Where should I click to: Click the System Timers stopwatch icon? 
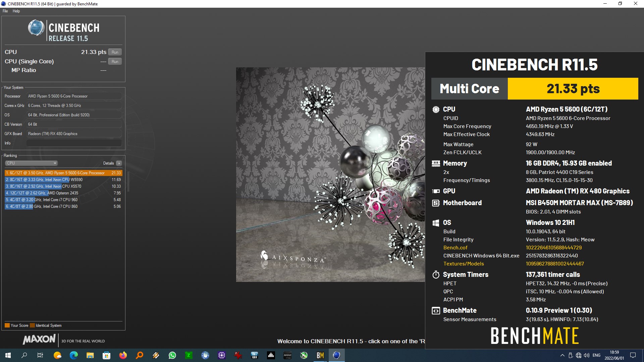point(436,275)
